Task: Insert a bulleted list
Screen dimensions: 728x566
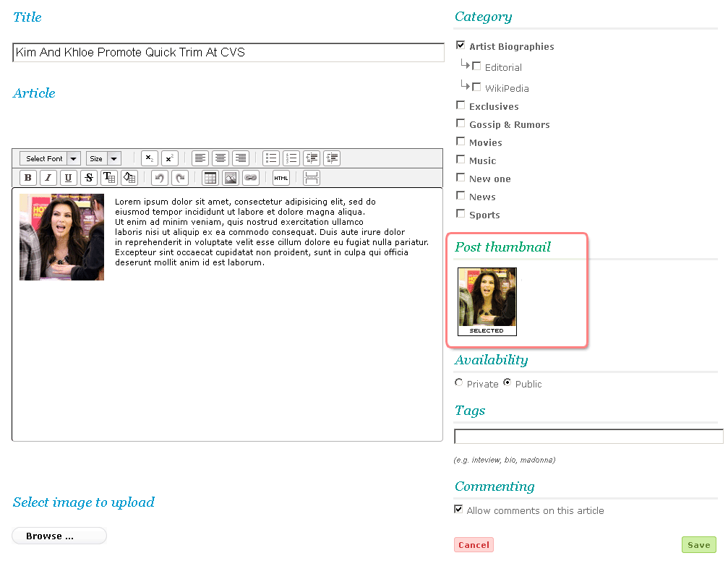Action: 271,158
